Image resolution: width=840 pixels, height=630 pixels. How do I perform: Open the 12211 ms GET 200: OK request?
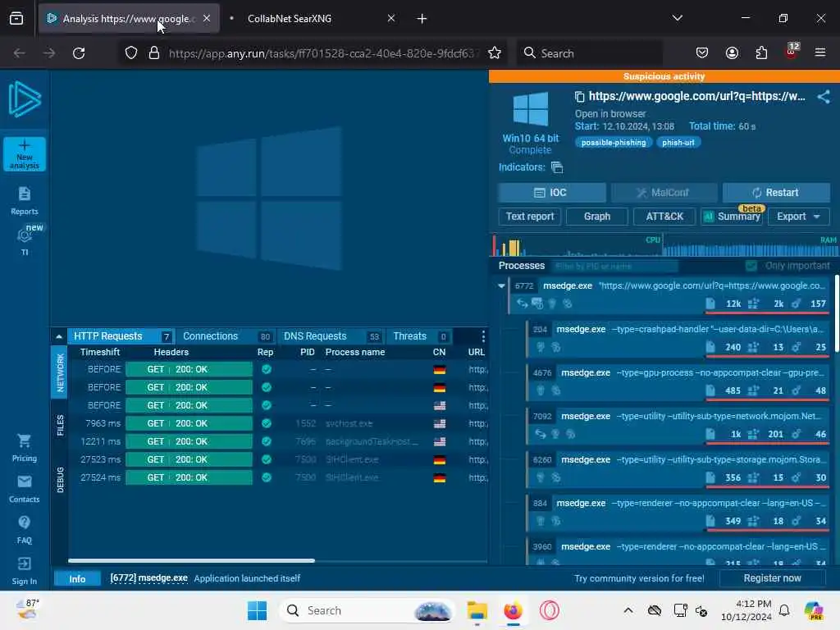coord(279,441)
